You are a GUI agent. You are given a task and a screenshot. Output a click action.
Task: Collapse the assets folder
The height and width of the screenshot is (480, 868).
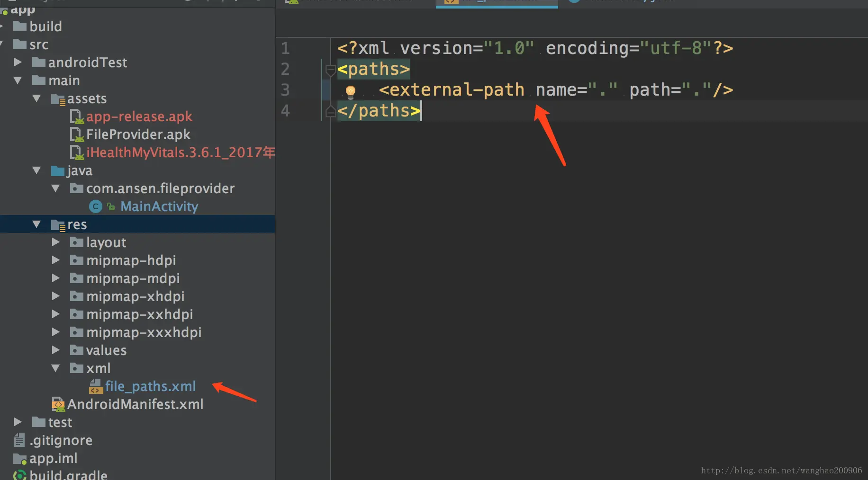coord(36,98)
